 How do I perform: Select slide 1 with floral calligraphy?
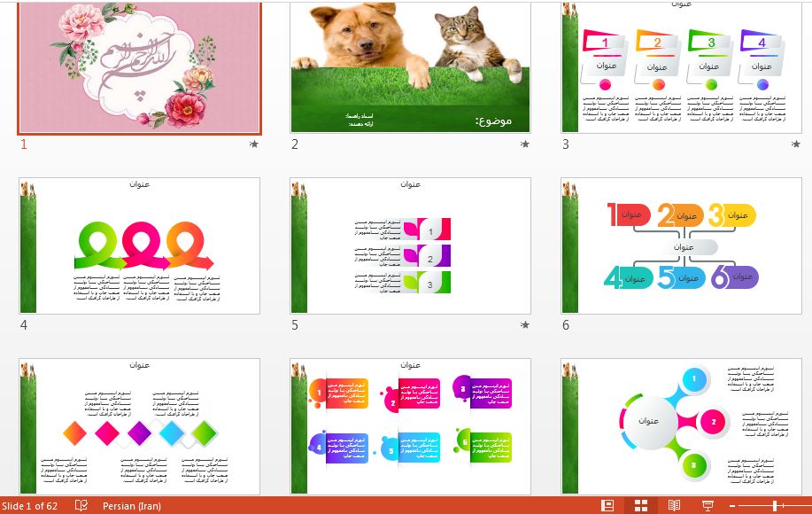point(140,67)
